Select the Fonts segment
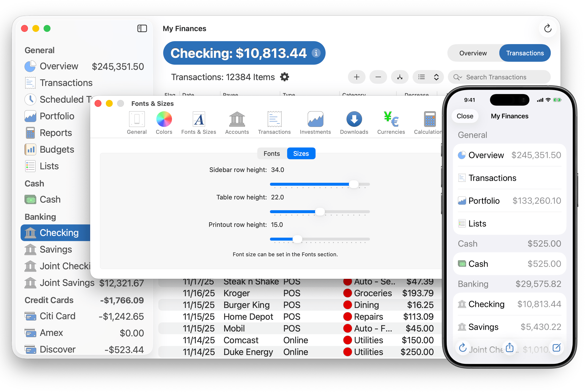This screenshot has height=392, width=588. click(x=271, y=154)
